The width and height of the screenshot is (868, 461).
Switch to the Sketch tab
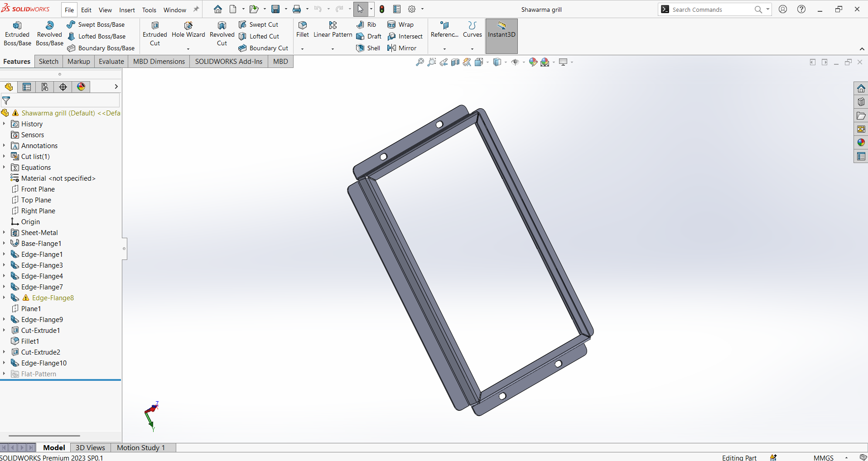48,62
